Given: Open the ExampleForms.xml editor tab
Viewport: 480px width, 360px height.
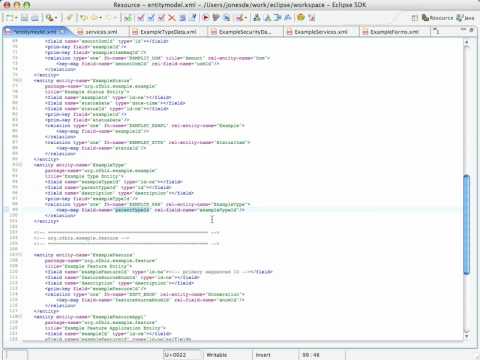Looking at the screenshot, I should [394, 32].
